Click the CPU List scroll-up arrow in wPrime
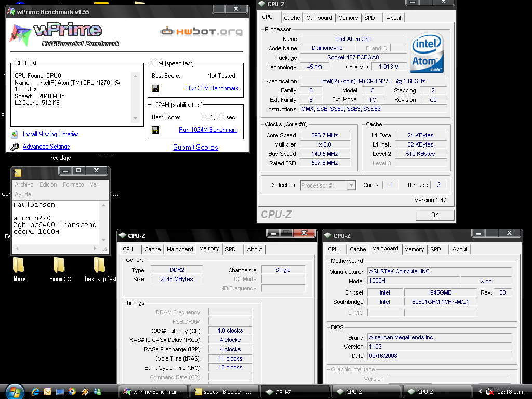 point(136,76)
